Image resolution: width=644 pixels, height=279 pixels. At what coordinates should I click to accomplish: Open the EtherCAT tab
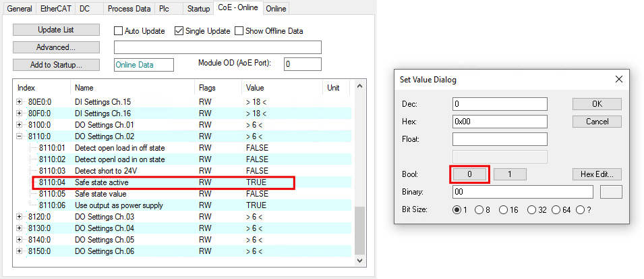[x=56, y=9]
